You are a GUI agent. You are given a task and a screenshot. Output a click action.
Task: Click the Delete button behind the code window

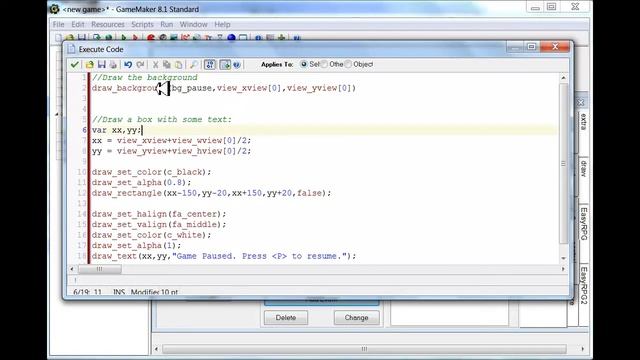(x=286, y=318)
